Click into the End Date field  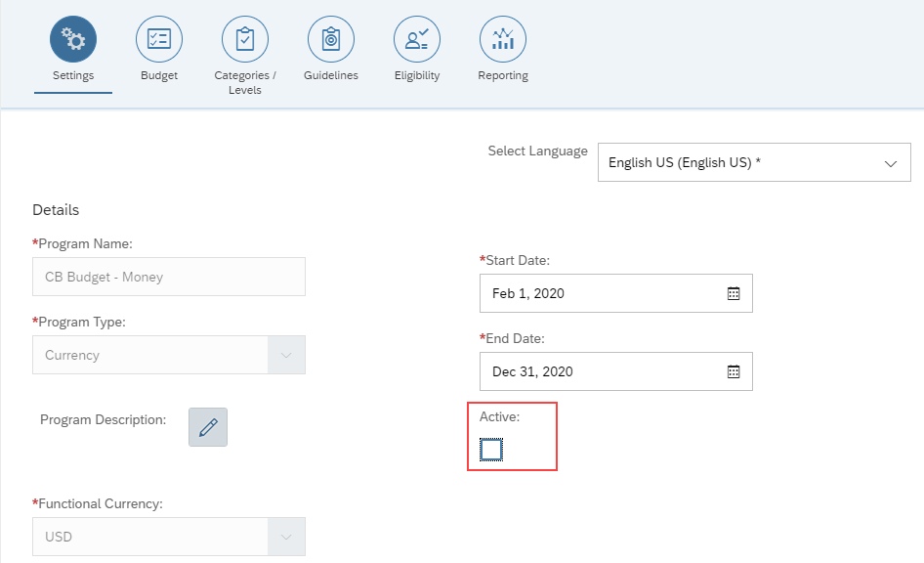click(616, 371)
